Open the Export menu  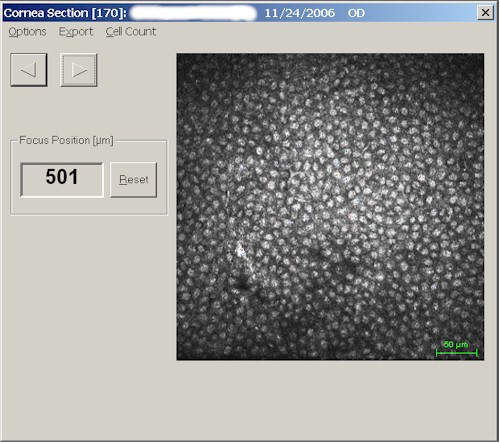click(x=76, y=32)
